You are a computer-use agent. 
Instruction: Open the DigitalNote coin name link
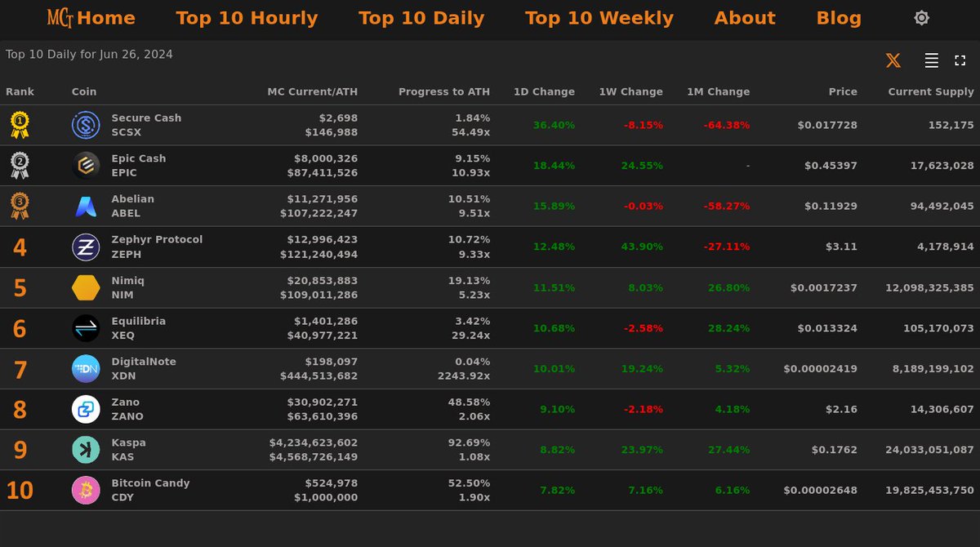click(x=144, y=362)
